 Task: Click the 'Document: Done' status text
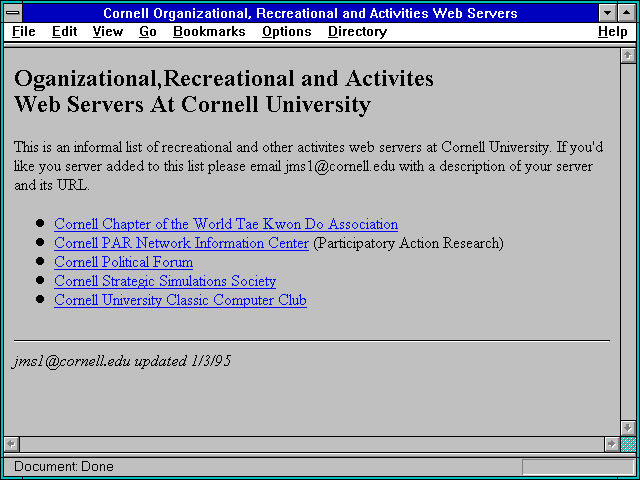(64, 466)
